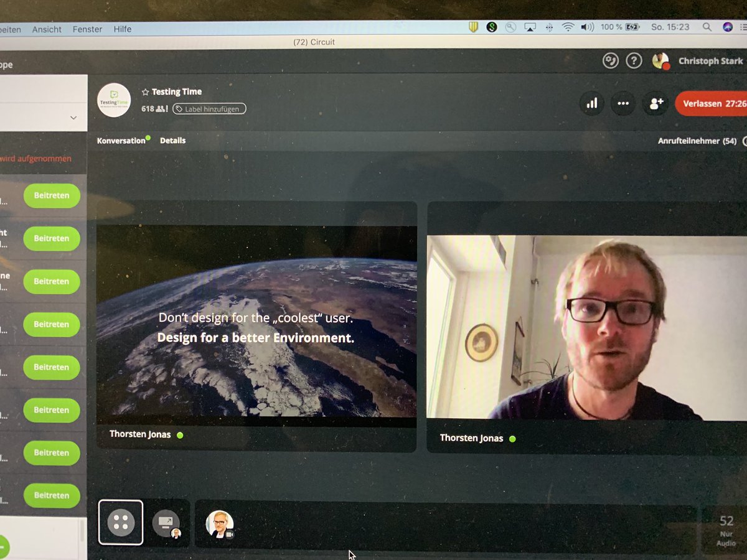747x560 pixels.
Task: Open the Fenster menu
Action: point(87,29)
